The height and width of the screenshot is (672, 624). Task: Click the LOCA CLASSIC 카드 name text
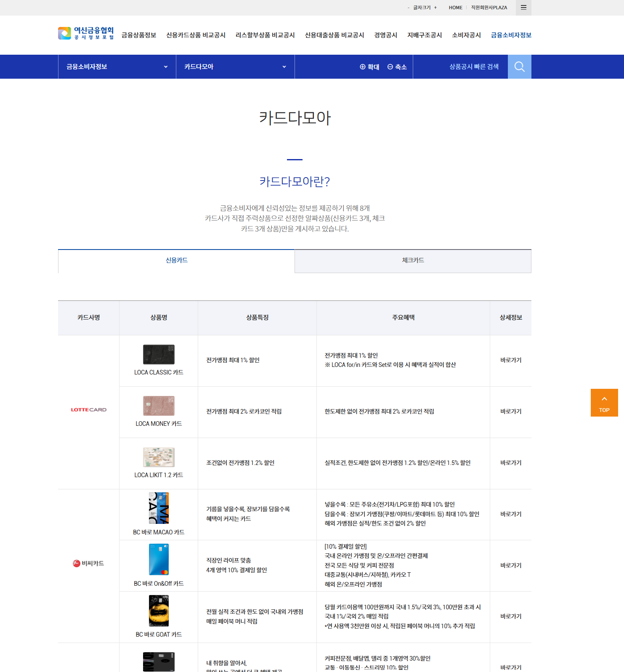click(x=159, y=372)
